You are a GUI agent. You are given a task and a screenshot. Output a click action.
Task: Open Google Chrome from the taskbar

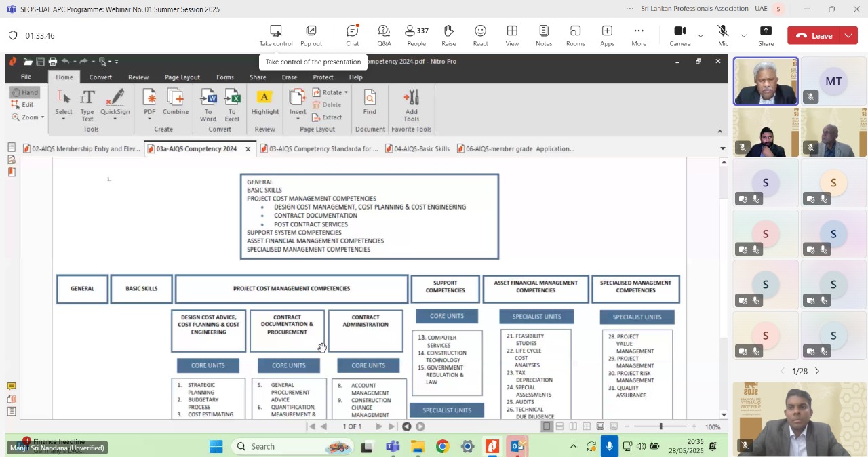pos(442,446)
